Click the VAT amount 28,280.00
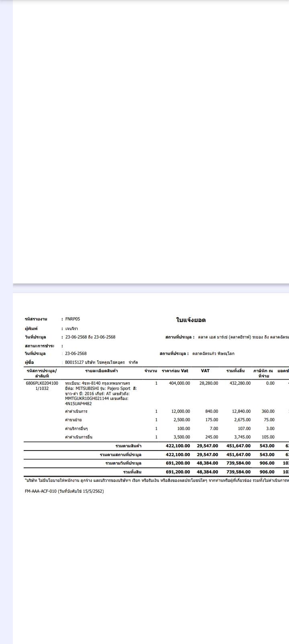Image resolution: width=289 pixels, height=644 pixels. tap(209, 383)
